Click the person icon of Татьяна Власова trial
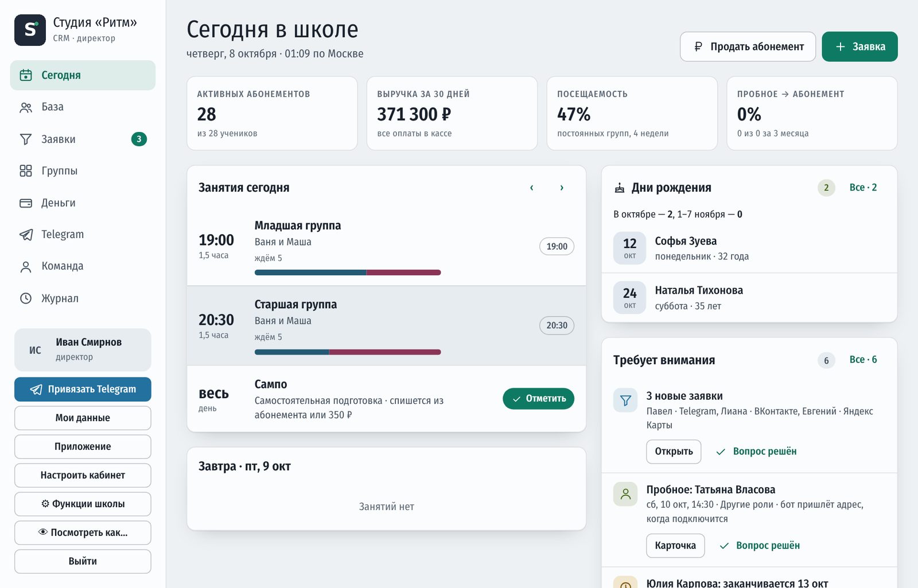918x588 pixels. (625, 494)
